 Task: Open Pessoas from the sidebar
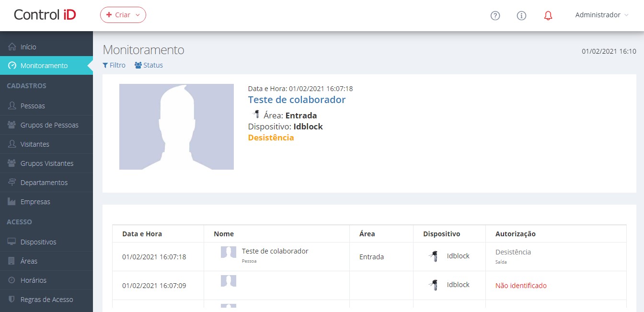[46, 106]
